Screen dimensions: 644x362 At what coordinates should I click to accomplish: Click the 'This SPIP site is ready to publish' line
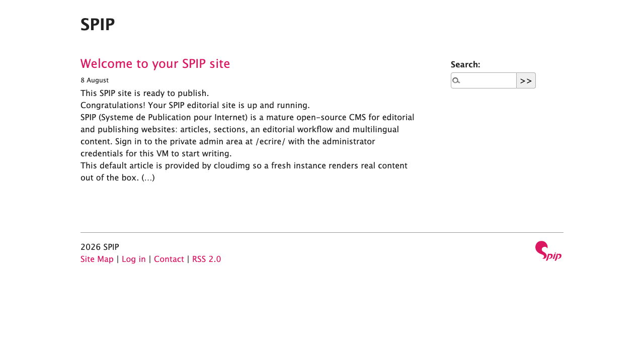tap(144, 94)
